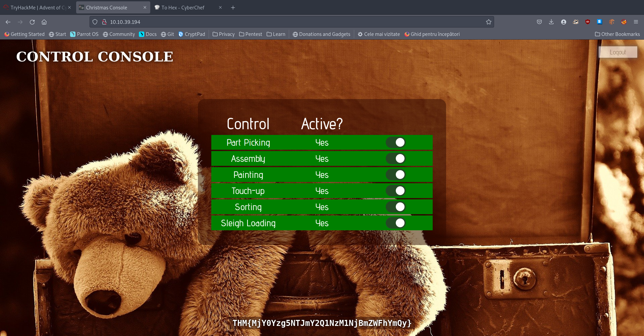
Task: Open the Firefox hamburger application menu
Action: (x=636, y=22)
